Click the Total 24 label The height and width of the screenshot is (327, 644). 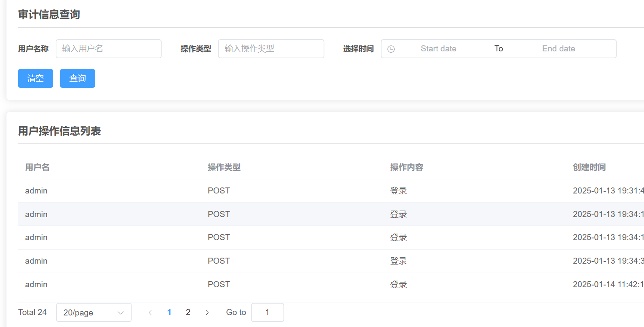click(x=33, y=312)
